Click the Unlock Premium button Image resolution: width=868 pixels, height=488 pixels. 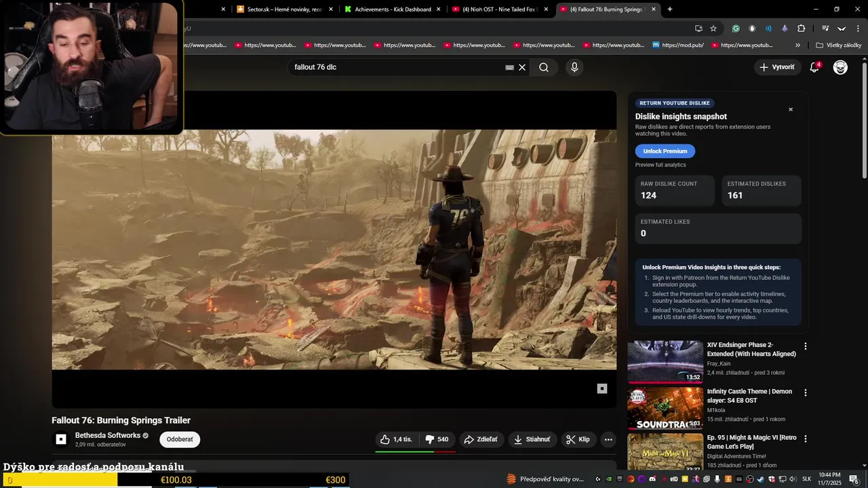click(x=665, y=151)
